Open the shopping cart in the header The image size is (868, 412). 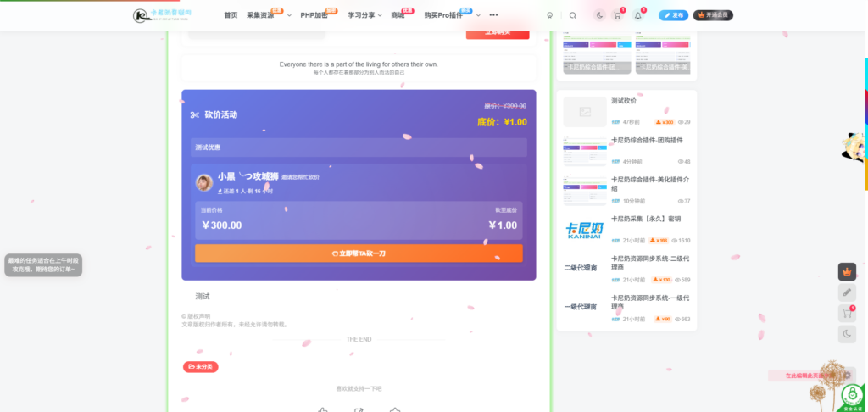point(617,15)
